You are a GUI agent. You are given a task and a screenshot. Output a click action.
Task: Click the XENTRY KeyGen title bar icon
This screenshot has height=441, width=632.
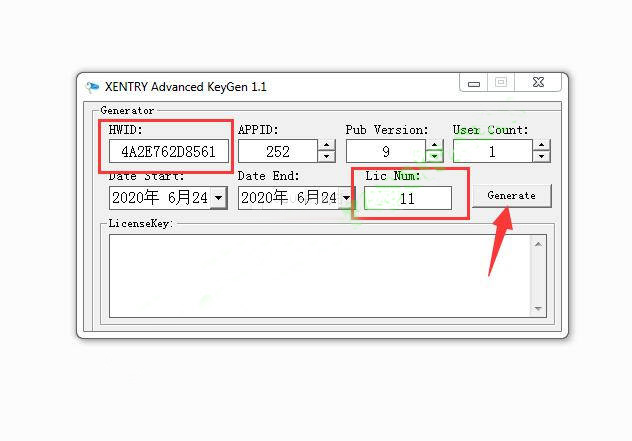(92, 87)
